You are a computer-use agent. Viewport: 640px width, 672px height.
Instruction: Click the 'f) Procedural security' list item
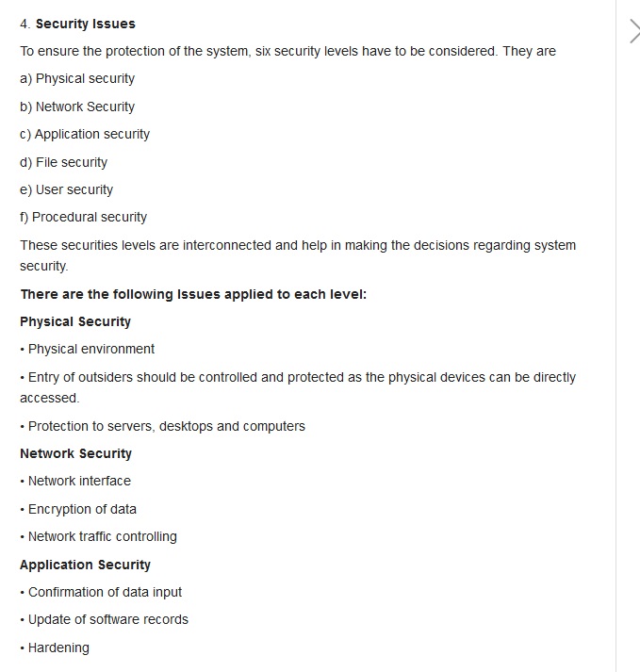click(84, 217)
